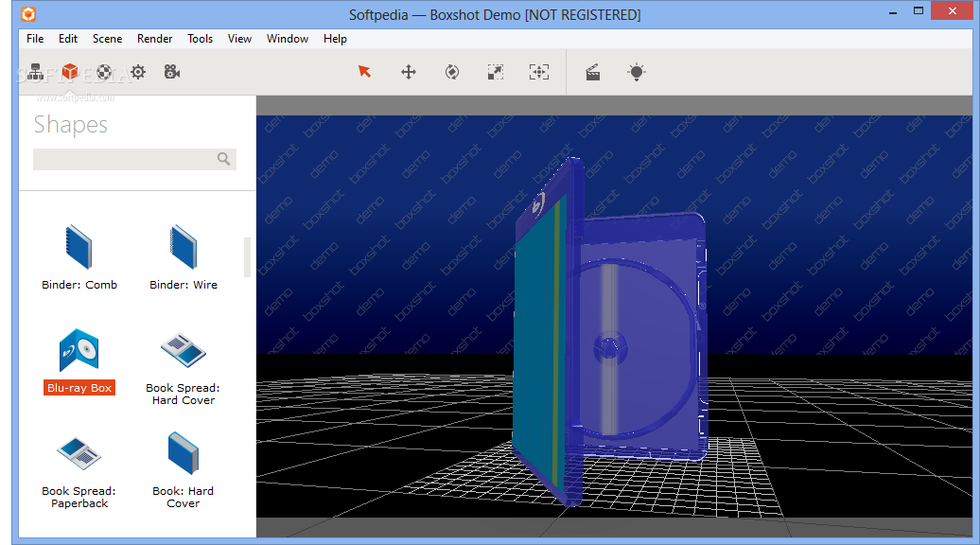
Task: Activate the move tool
Action: 408,72
